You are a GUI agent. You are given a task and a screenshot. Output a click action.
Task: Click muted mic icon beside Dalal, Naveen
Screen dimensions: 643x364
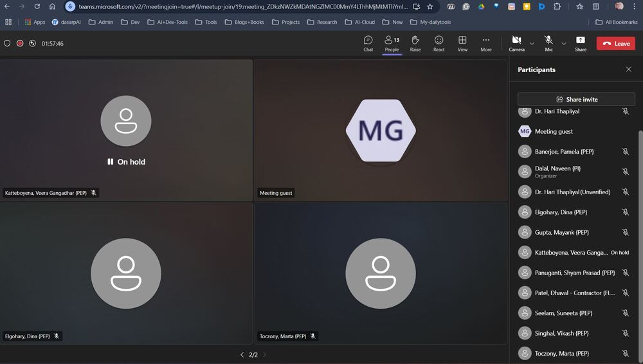click(x=626, y=172)
